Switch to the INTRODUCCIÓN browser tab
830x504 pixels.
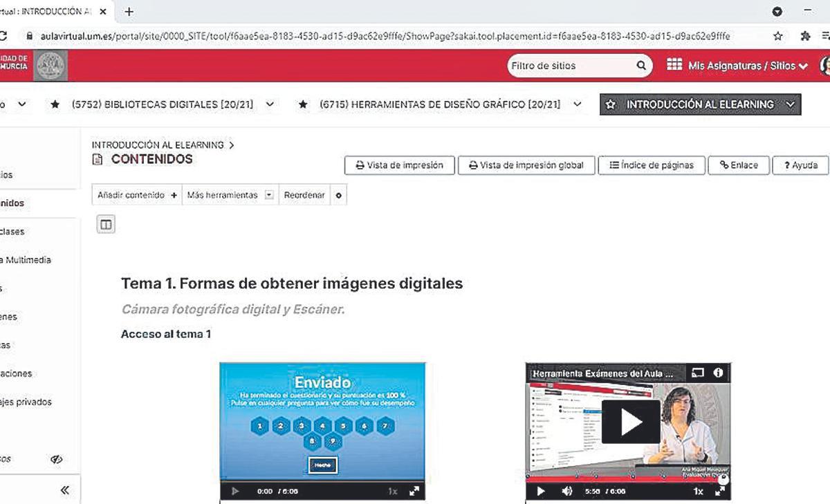click(x=48, y=11)
